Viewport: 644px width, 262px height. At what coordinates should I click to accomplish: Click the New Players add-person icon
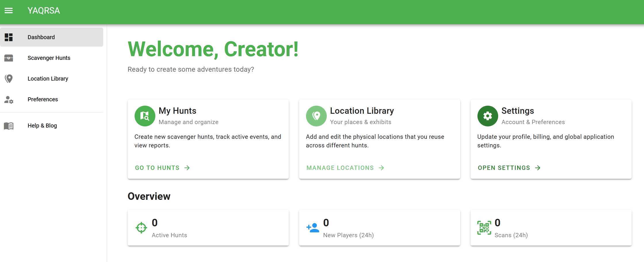click(313, 228)
